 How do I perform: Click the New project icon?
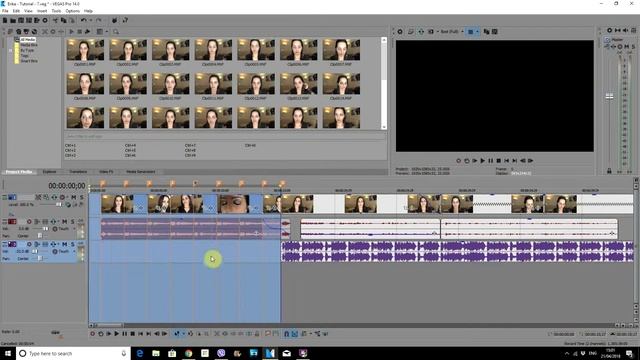tap(5, 20)
